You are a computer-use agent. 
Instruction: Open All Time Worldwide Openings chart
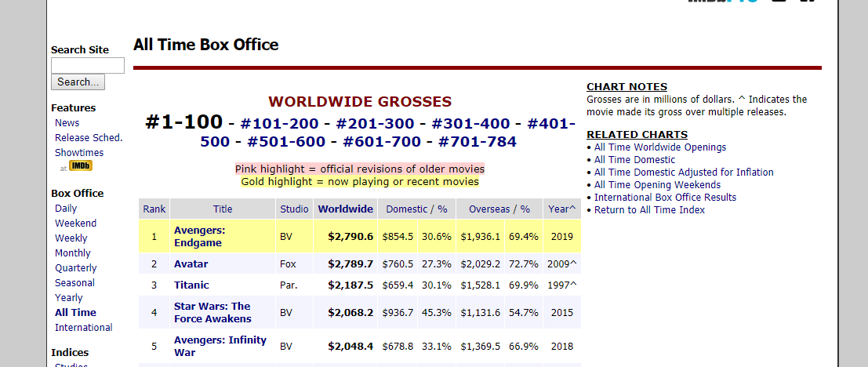pyautogui.click(x=660, y=147)
